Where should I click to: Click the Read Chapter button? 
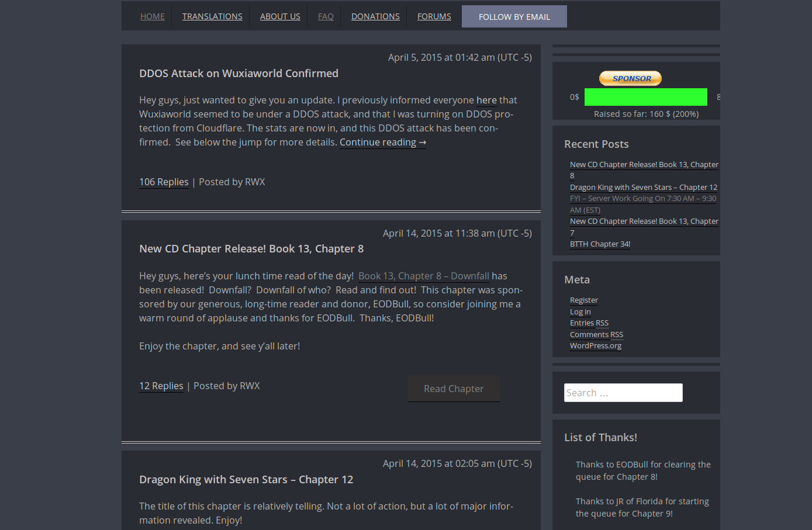pyautogui.click(x=454, y=389)
